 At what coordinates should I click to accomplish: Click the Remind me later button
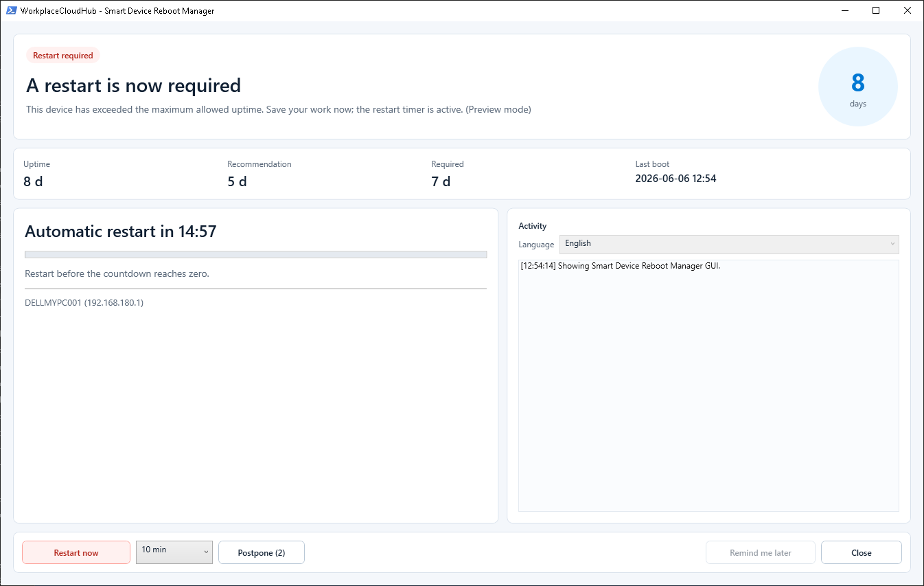761,552
